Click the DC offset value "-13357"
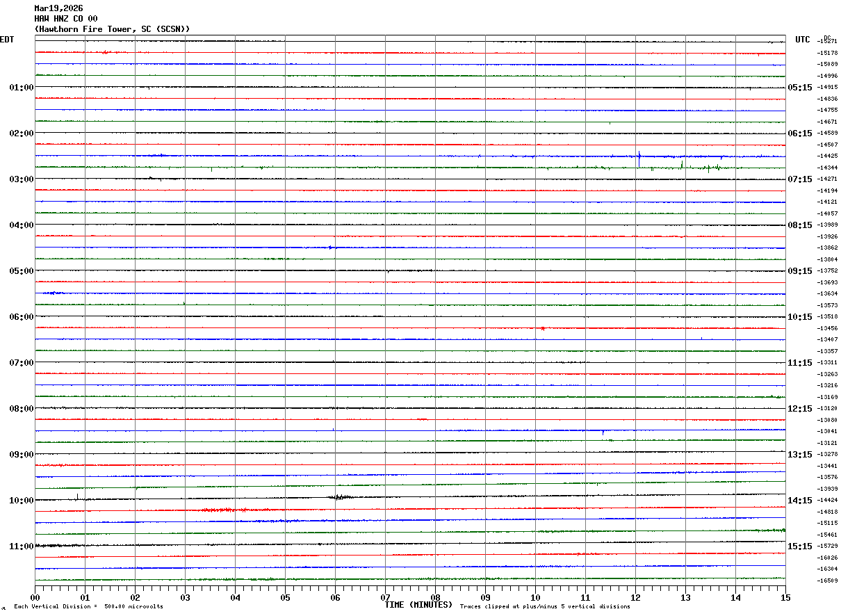The width and height of the screenshot is (841, 616). click(827, 351)
